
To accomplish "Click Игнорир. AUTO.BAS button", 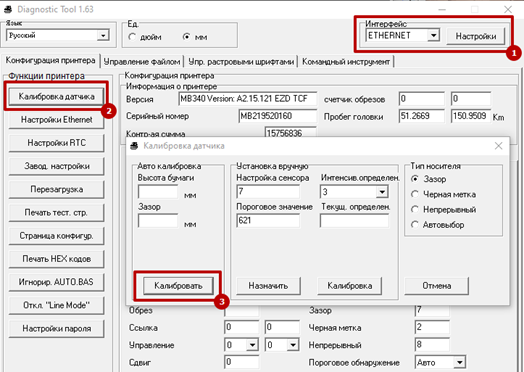I will tap(56, 282).
